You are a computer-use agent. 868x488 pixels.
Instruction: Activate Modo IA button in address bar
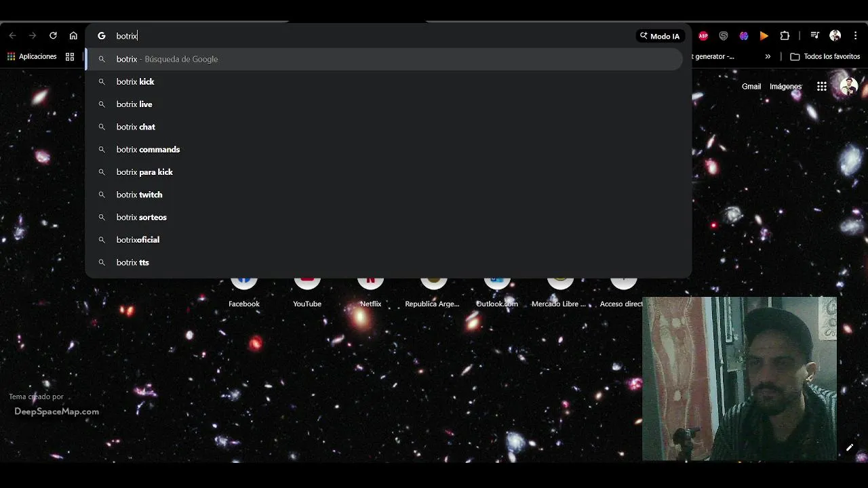coord(660,36)
